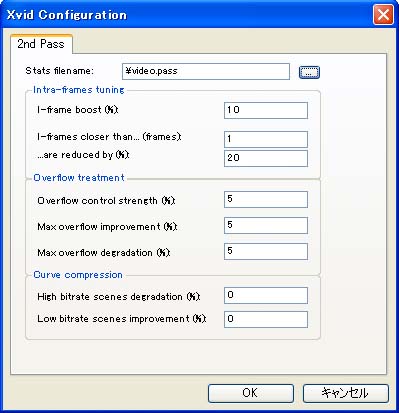This screenshot has width=399, height=413.
Task: Click Overflow control strength field
Action: [266, 199]
